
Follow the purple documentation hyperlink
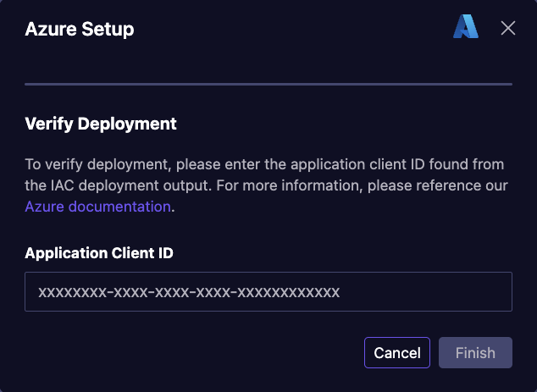pyautogui.click(x=97, y=207)
